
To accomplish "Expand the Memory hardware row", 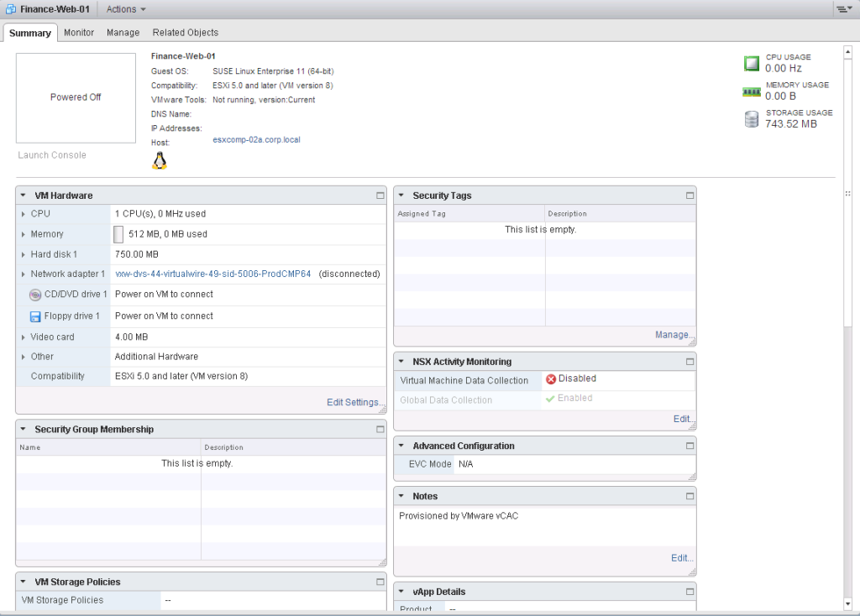I will 23,234.
